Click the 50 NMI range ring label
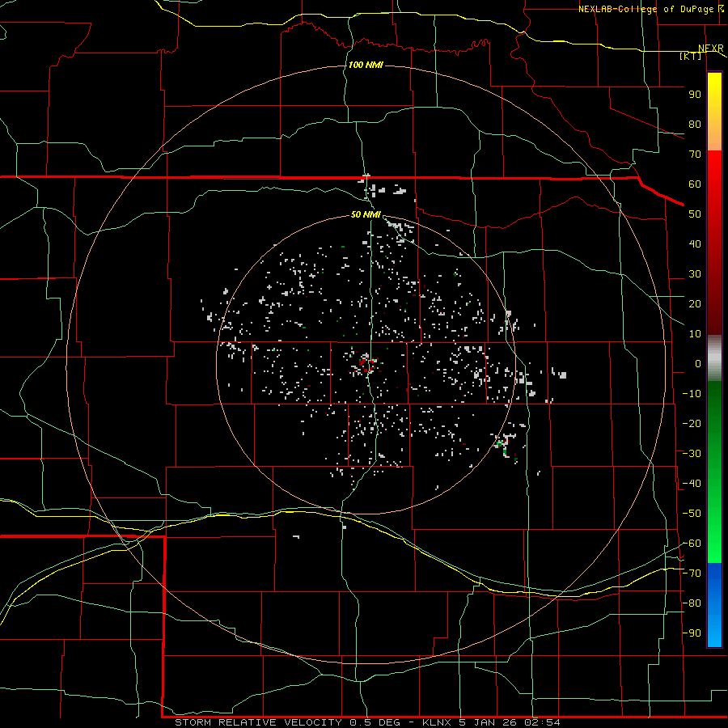Image resolution: width=728 pixels, height=728 pixels. [x=366, y=214]
